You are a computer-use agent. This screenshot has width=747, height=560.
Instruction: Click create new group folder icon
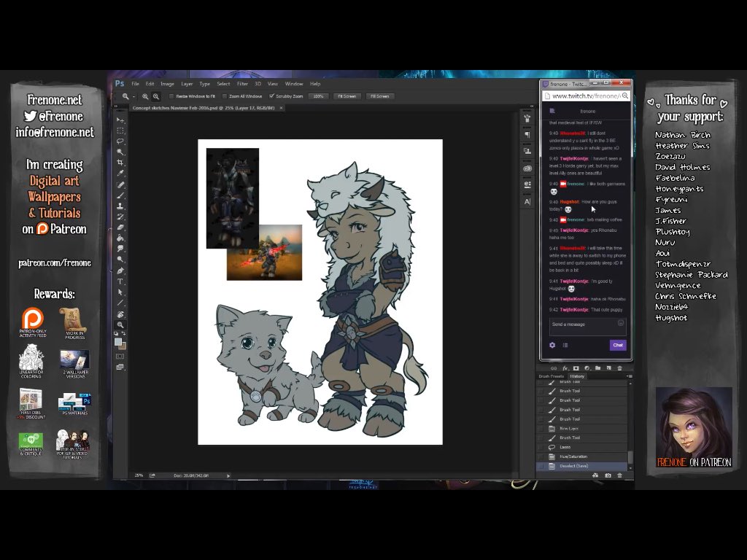click(598, 368)
